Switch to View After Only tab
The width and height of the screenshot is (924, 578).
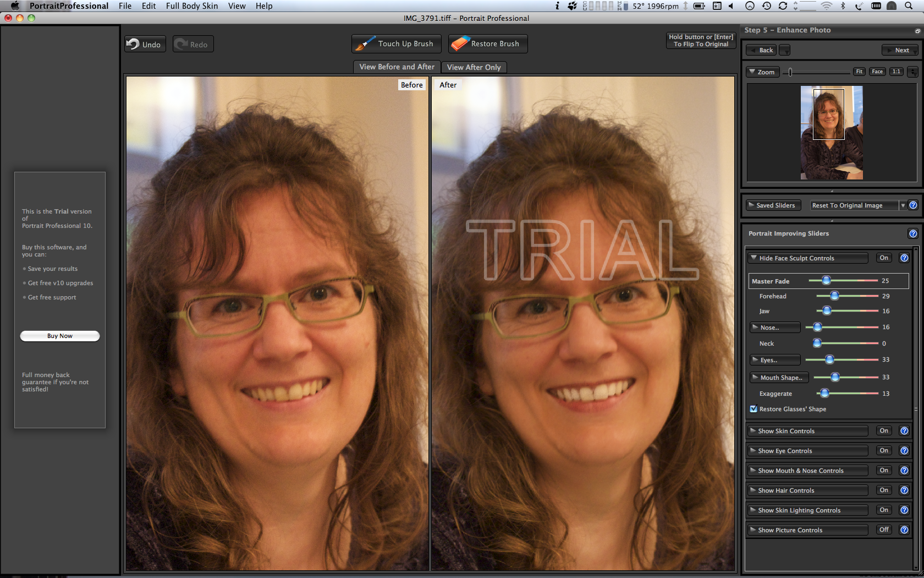coord(474,67)
